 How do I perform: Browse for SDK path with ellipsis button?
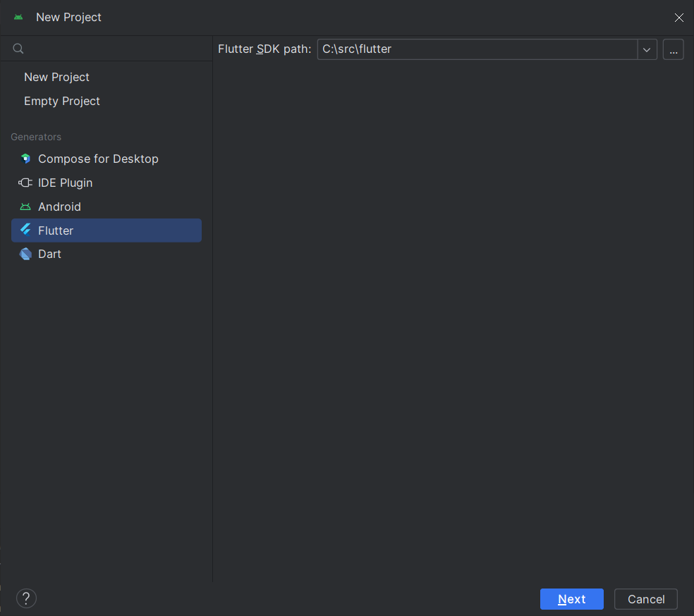click(674, 49)
